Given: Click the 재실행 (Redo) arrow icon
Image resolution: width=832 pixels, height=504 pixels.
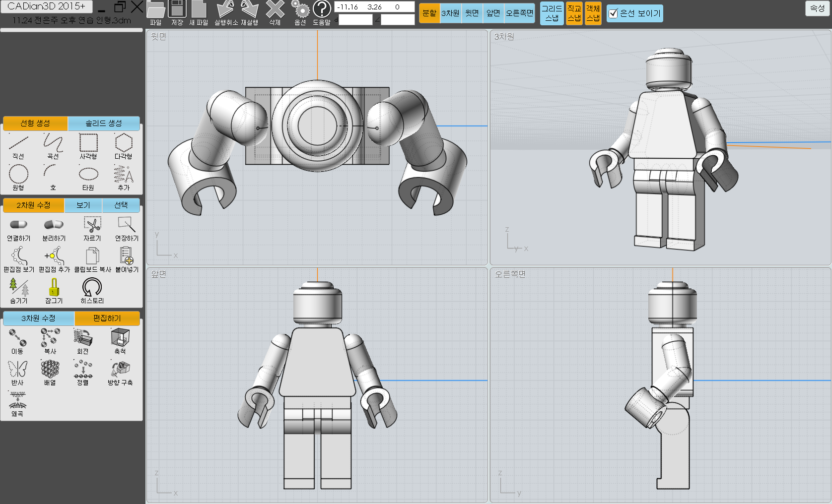Looking at the screenshot, I should tap(250, 9).
